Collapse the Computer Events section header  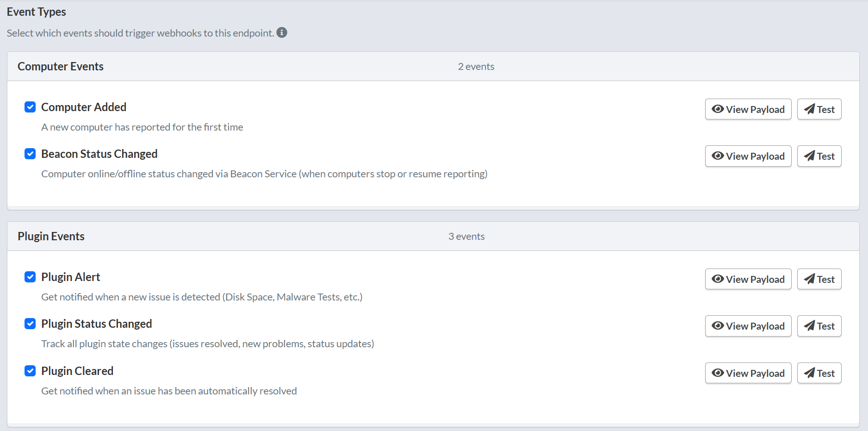(x=60, y=67)
